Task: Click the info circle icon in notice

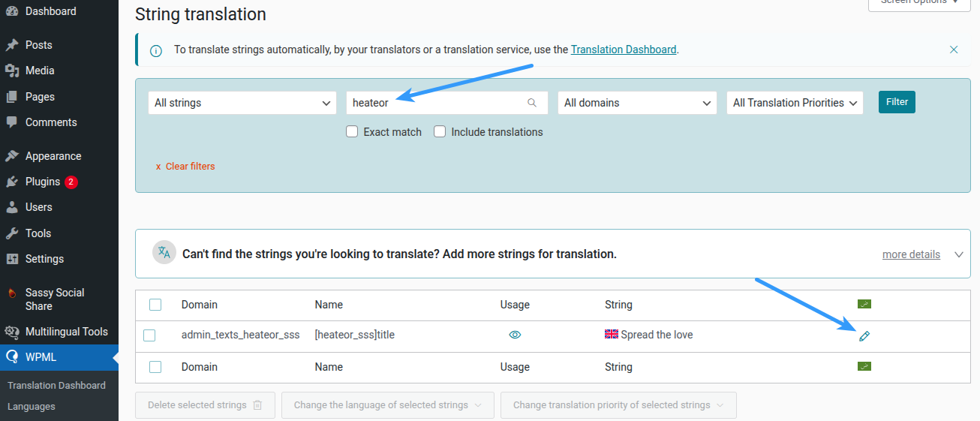Action: [156, 51]
